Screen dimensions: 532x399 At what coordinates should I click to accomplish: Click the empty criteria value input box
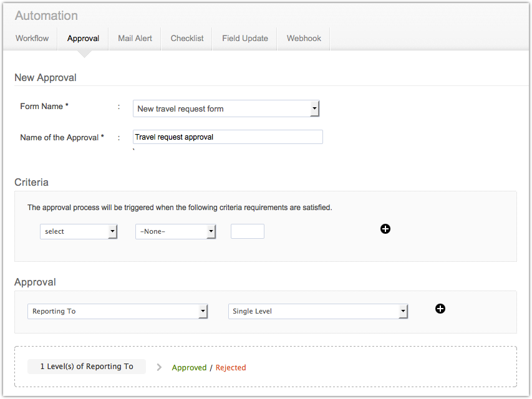248,231
